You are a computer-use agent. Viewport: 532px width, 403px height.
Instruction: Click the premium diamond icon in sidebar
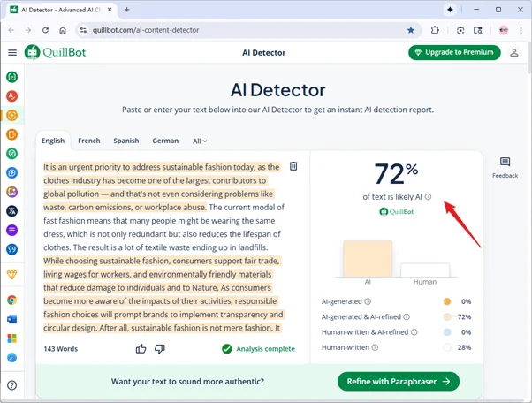[x=12, y=275]
